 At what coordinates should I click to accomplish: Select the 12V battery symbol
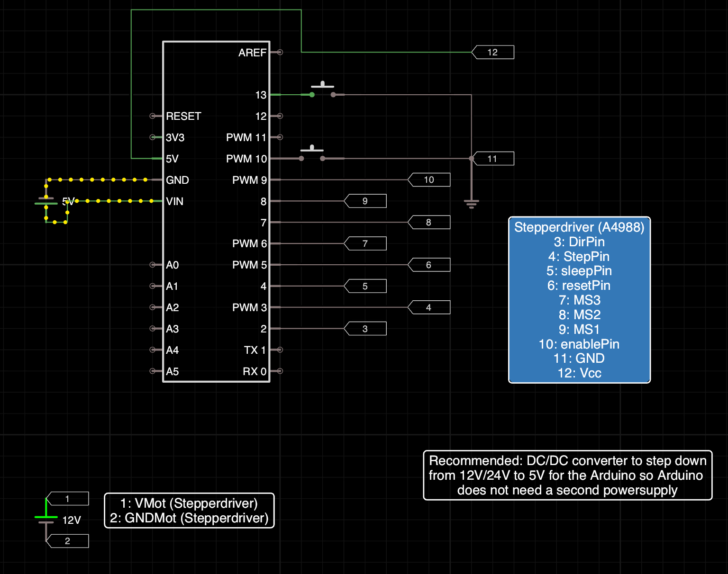[x=46, y=520]
